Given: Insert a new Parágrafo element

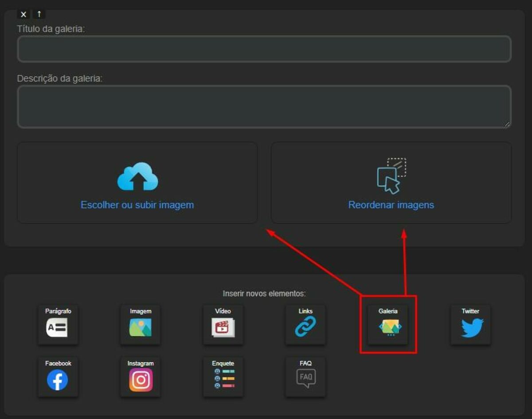Looking at the screenshot, I should [x=58, y=325].
